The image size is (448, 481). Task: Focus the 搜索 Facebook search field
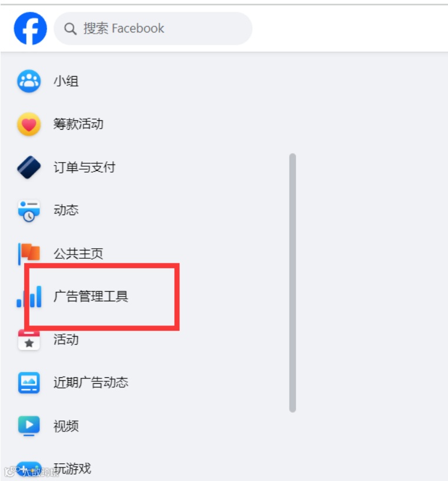pyautogui.click(x=153, y=28)
